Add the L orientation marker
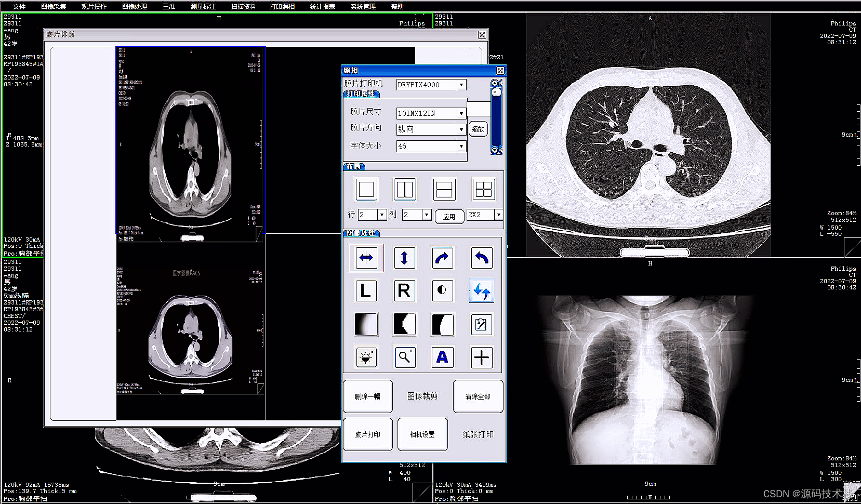The height and width of the screenshot is (504, 861). [366, 291]
